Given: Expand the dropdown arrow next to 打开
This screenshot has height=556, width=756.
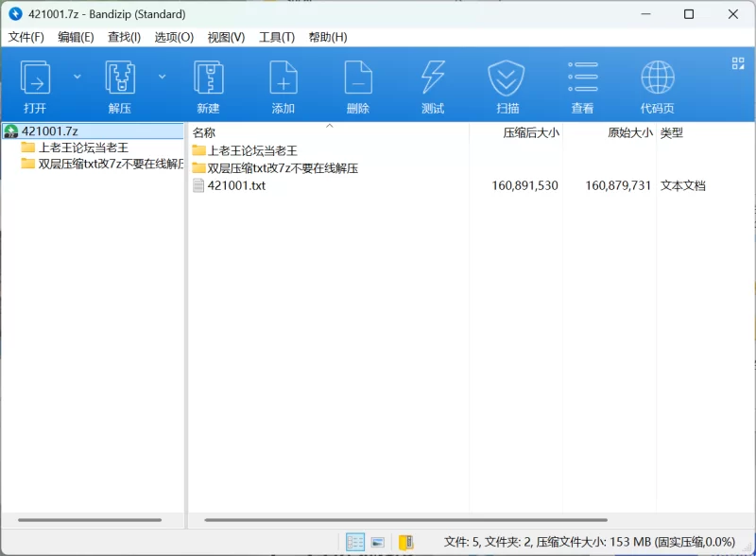Looking at the screenshot, I should 77,77.
